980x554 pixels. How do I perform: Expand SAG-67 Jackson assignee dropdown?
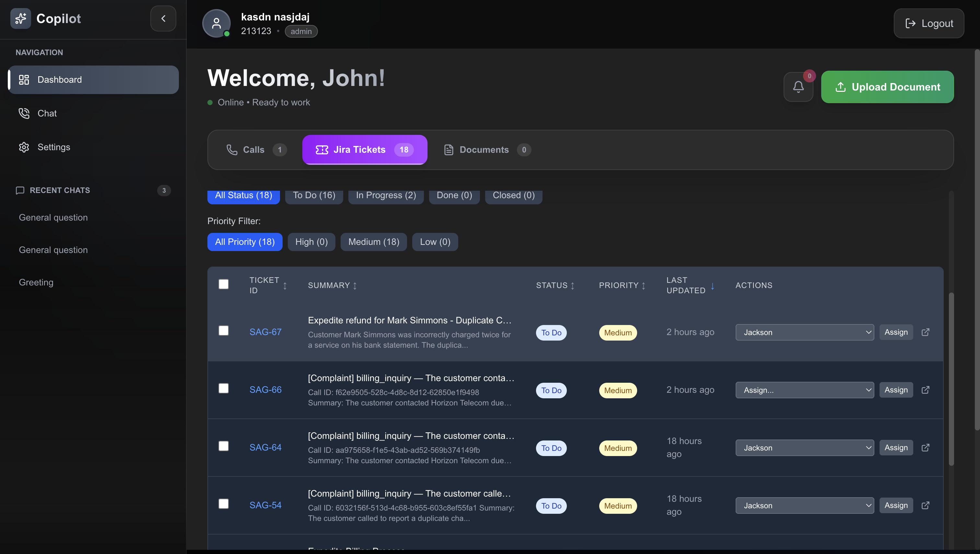pos(804,332)
